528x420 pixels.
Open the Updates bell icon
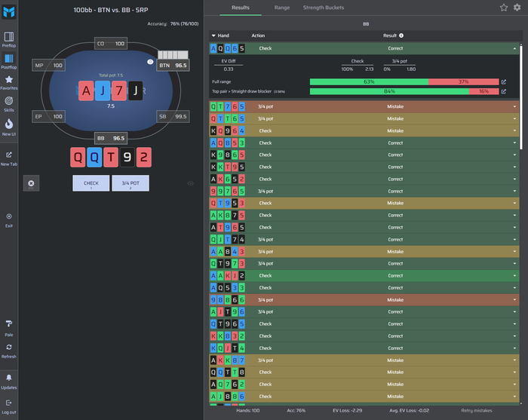pos(9,382)
